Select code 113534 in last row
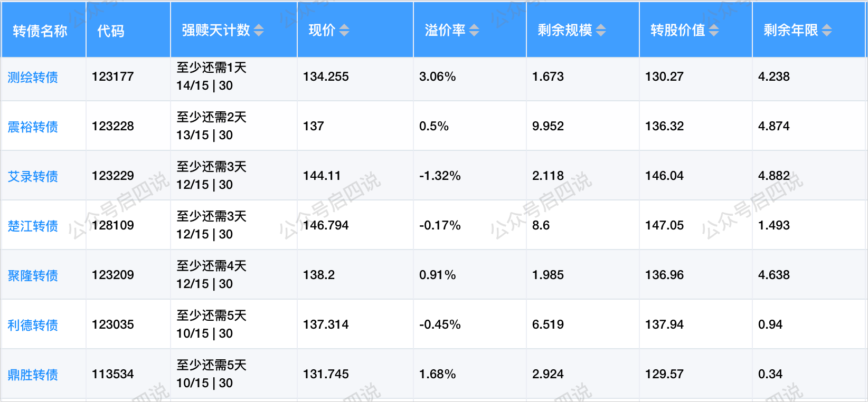Screen dimensions: 868x402 tap(113, 375)
